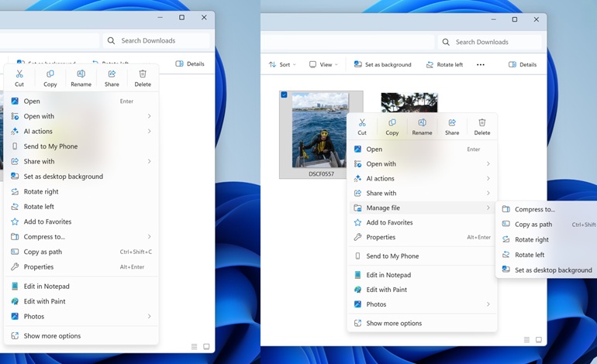Screen dimensions: 597x364
Task: Choose Rotate left in left context menu
Action: point(81,207)
